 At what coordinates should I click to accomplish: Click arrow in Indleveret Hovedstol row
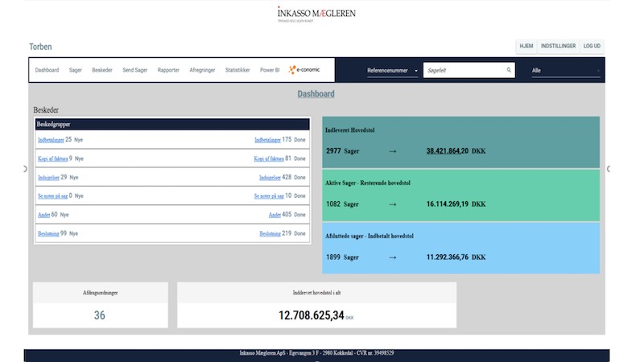click(x=392, y=151)
